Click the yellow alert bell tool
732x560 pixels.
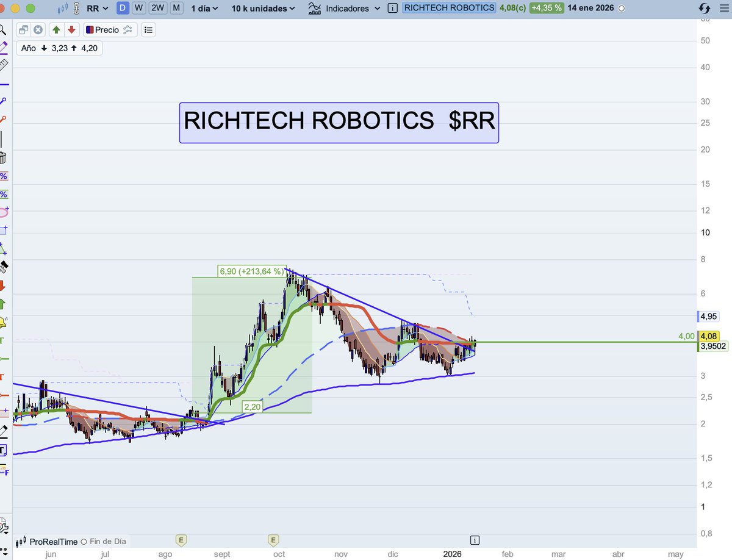[3, 321]
